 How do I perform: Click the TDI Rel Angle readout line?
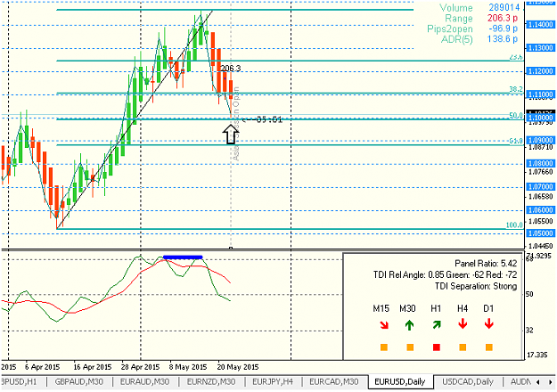(445, 274)
